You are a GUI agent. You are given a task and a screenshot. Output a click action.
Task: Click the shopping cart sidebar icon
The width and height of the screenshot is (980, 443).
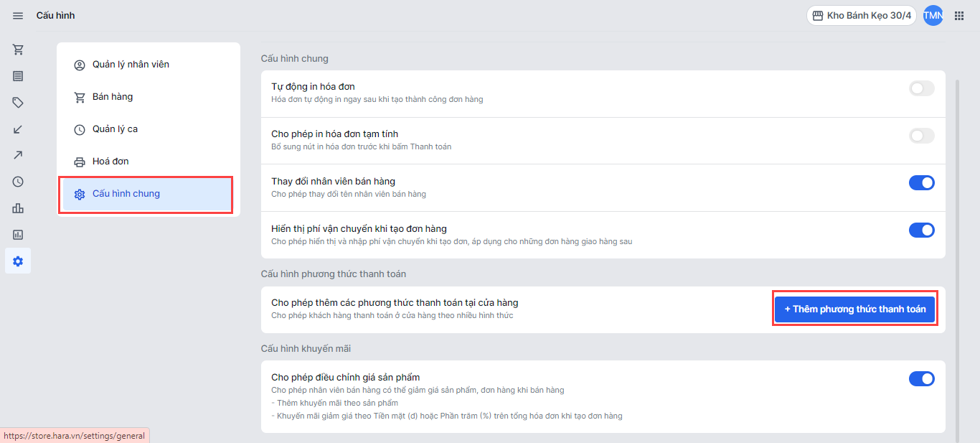pyautogui.click(x=18, y=50)
